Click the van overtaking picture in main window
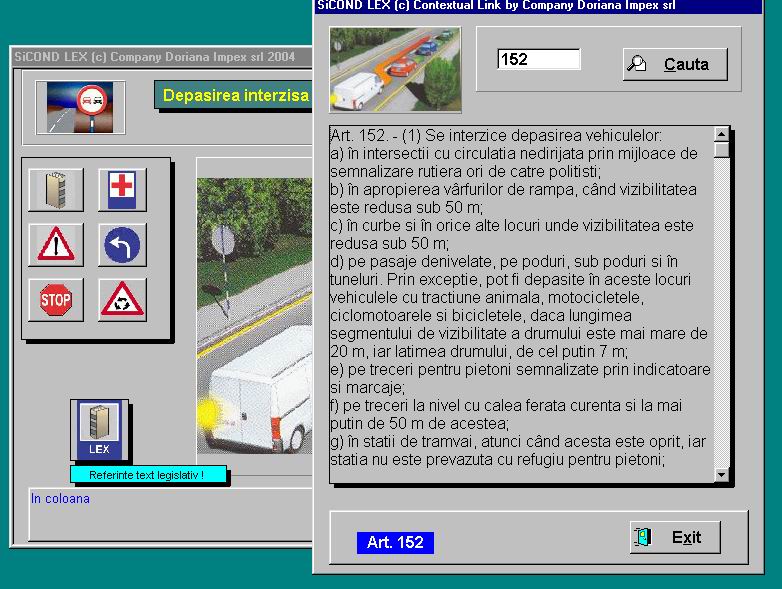The height and width of the screenshot is (589, 782). [x=254, y=316]
